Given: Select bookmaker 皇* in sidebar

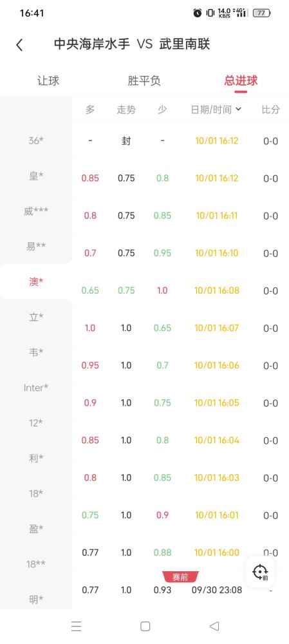Looking at the screenshot, I should 36,176.
